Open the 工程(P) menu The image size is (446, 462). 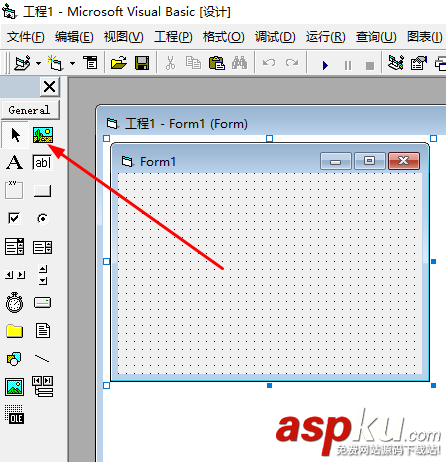click(173, 37)
